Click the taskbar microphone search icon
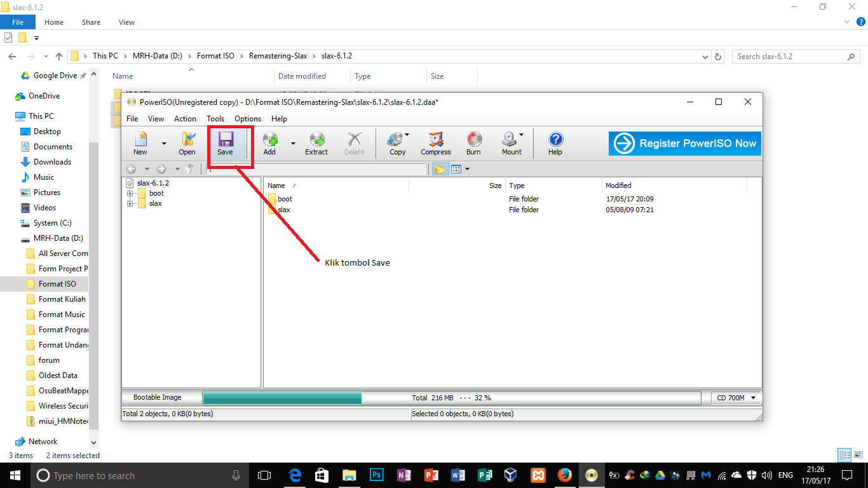The height and width of the screenshot is (488, 868). click(x=236, y=475)
